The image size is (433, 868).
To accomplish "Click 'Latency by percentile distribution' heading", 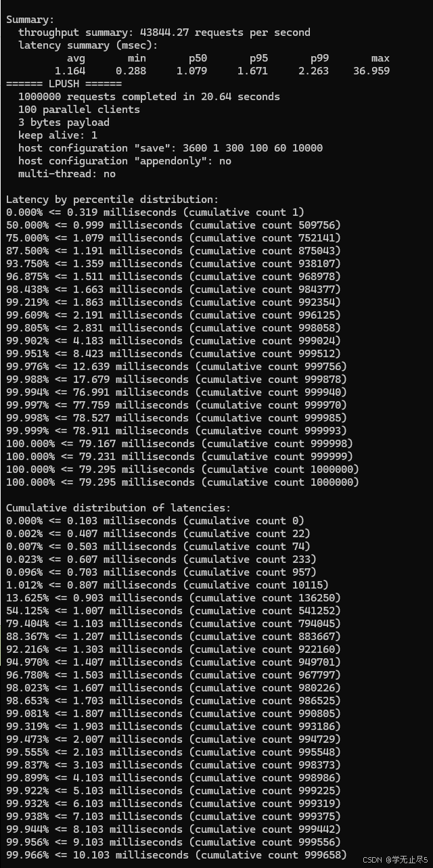I will click(112, 200).
